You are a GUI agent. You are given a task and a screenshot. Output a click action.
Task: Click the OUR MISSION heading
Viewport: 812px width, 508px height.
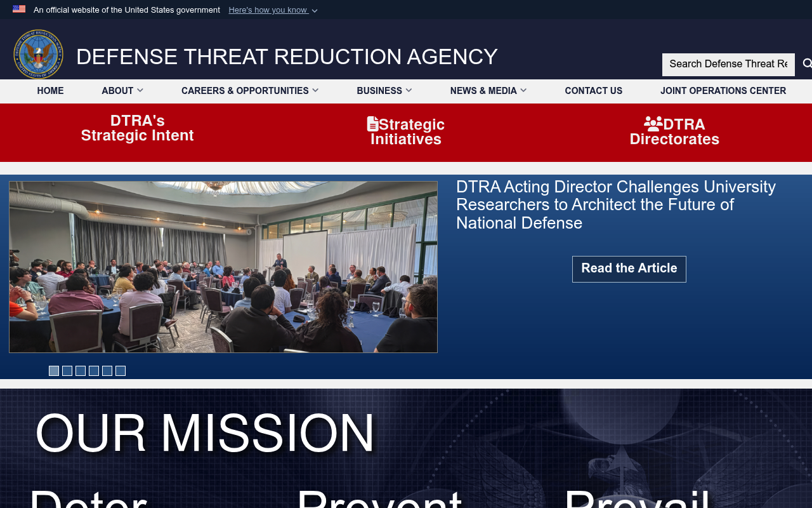coord(205,434)
